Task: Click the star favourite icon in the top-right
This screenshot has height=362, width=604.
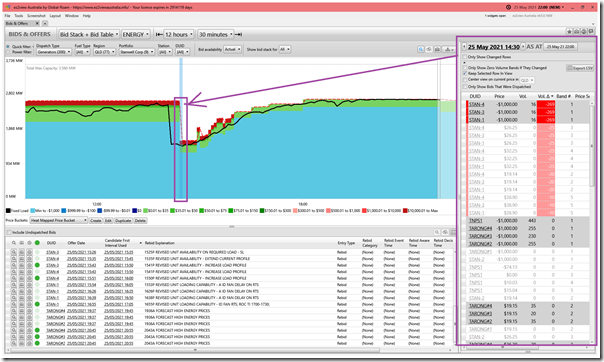Action: tap(569, 32)
